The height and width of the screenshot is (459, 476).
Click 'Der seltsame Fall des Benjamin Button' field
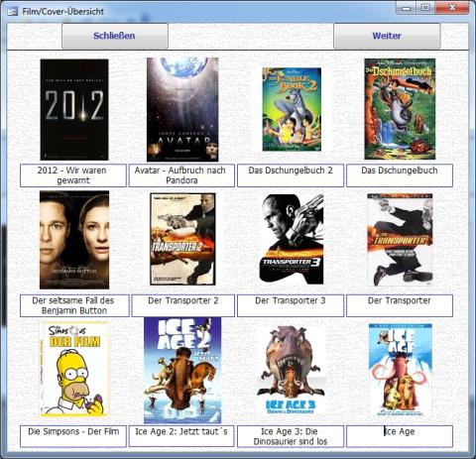[x=74, y=305]
